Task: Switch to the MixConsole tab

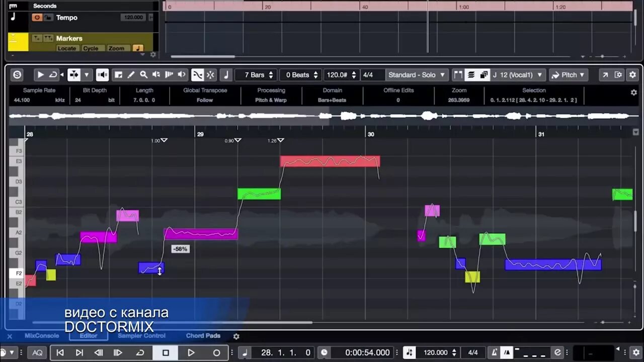Action: coord(42,336)
